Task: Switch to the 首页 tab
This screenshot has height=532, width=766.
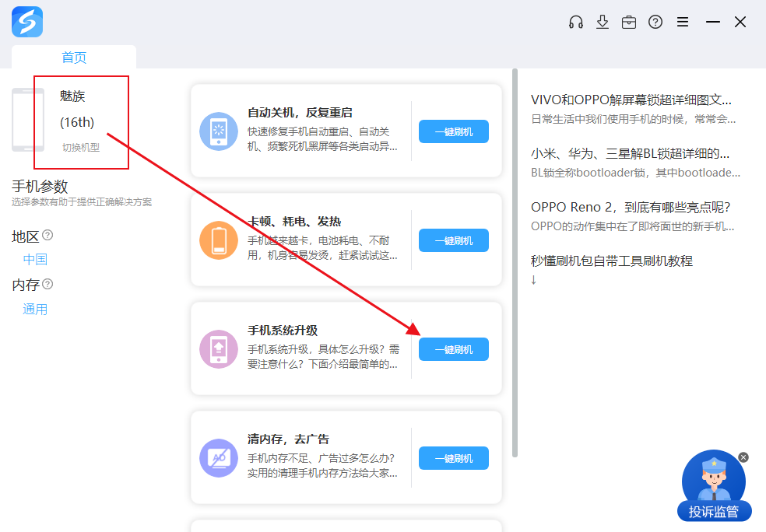Action: click(74, 57)
